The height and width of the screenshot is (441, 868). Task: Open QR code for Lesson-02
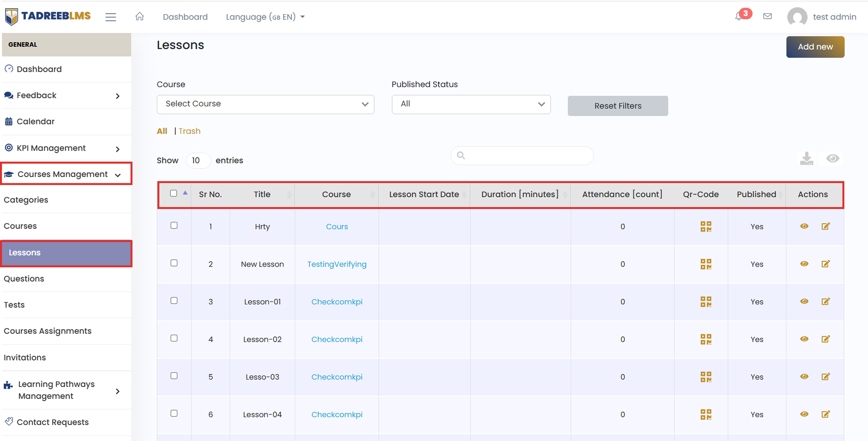[706, 339]
